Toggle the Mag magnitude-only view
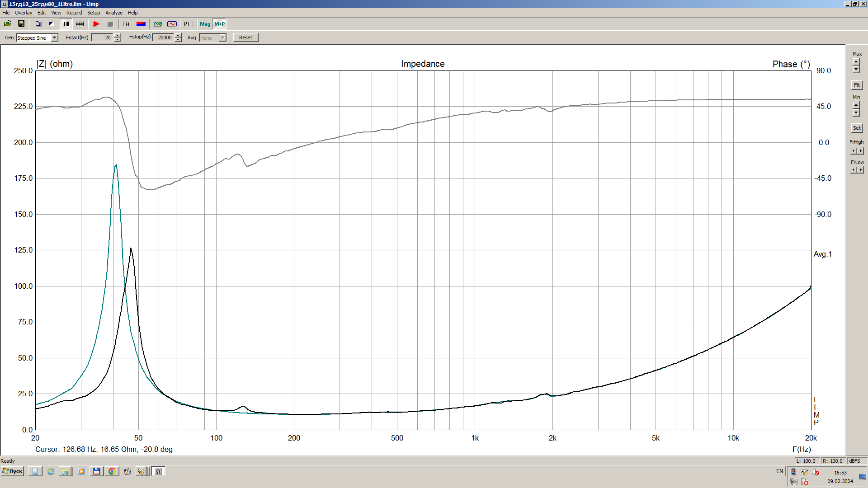 click(x=205, y=24)
